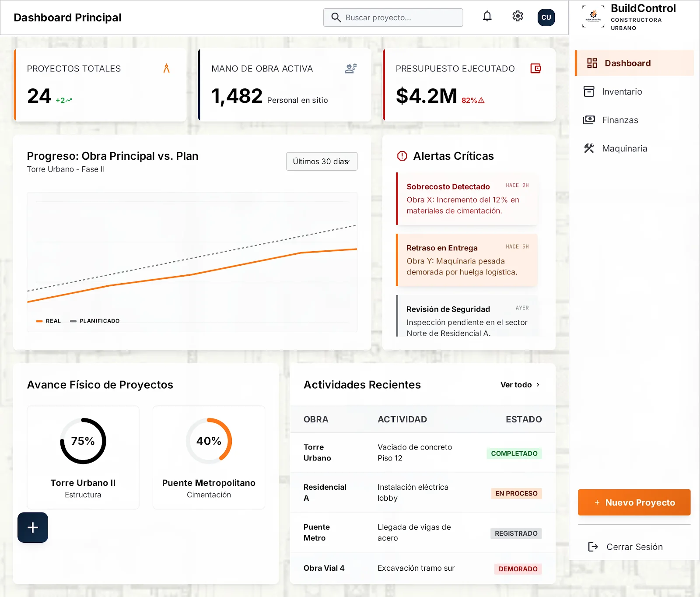Click the CU user avatar
Viewport: 700px width, 597px height.
[x=546, y=18]
